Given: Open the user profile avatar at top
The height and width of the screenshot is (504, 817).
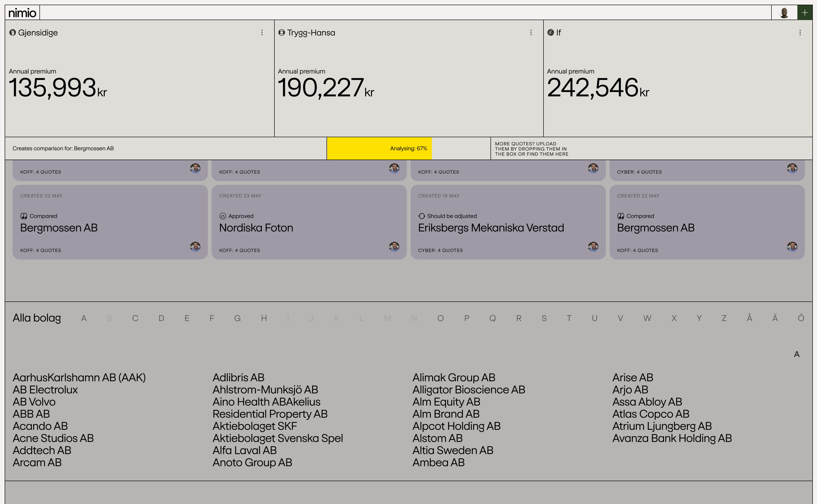Looking at the screenshot, I should coord(784,13).
